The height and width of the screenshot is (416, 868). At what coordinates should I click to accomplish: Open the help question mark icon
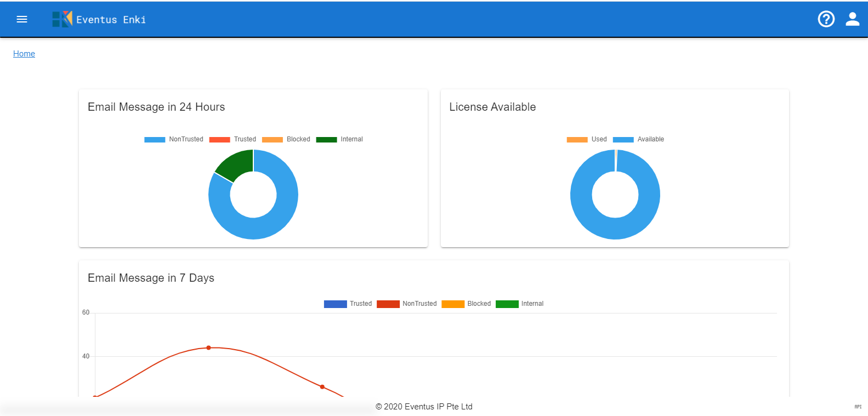(x=826, y=19)
